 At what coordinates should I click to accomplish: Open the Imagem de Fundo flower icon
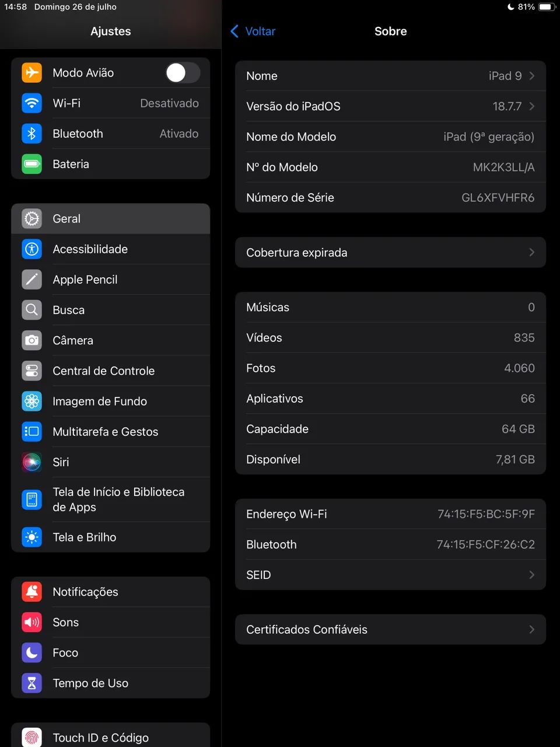click(32, 401)
